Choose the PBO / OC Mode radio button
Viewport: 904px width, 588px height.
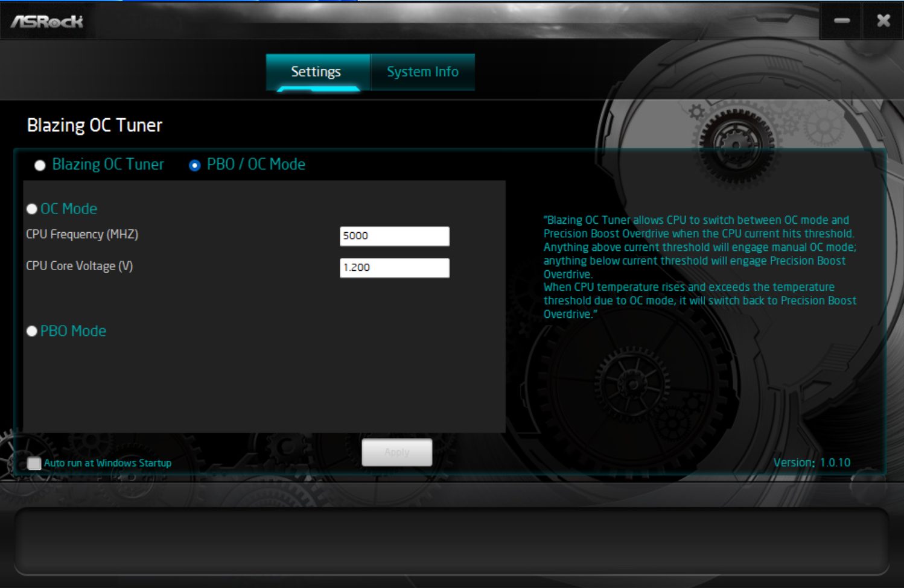pyautogui.click(x=194, y=165)
